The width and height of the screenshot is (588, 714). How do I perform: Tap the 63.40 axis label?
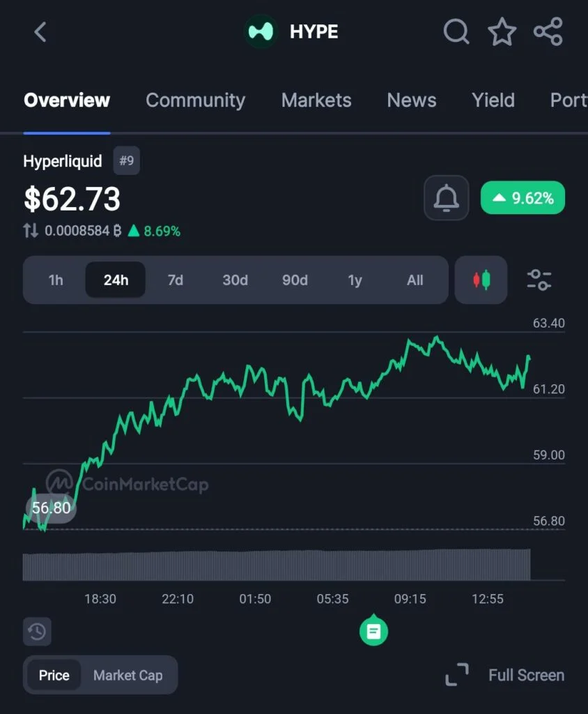click(x=548, y=323)
